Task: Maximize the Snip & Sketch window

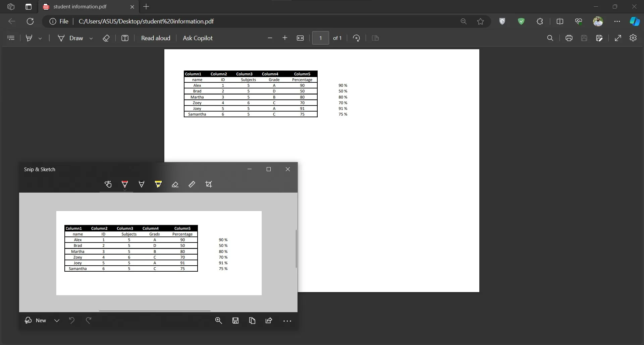Action: pos(269,169)
